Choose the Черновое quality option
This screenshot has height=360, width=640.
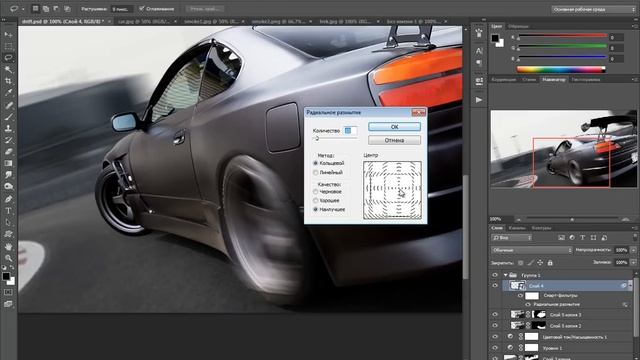click(316, 191)
